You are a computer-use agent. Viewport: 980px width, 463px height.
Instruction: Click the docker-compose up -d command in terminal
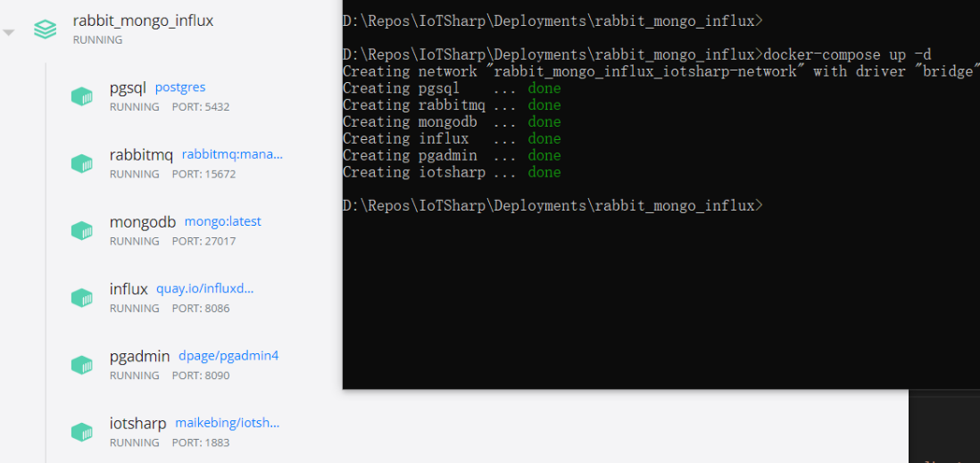point(847,54)
